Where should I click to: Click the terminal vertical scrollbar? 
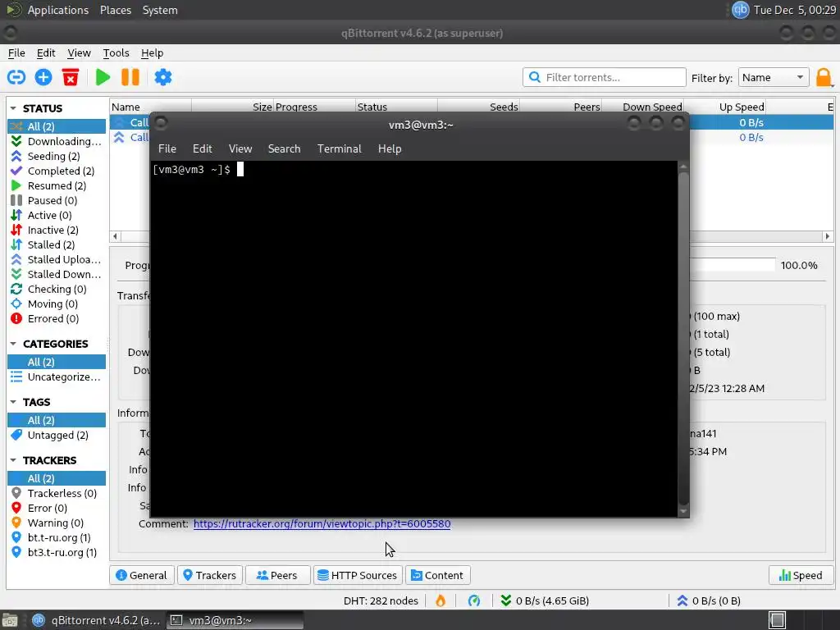point(683,339)
